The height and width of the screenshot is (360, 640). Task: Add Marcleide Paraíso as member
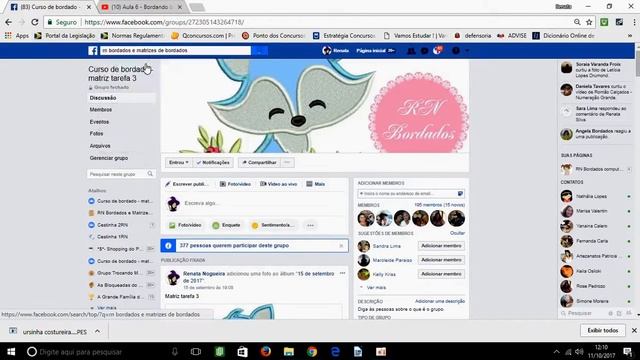click(x=441, y=260)
